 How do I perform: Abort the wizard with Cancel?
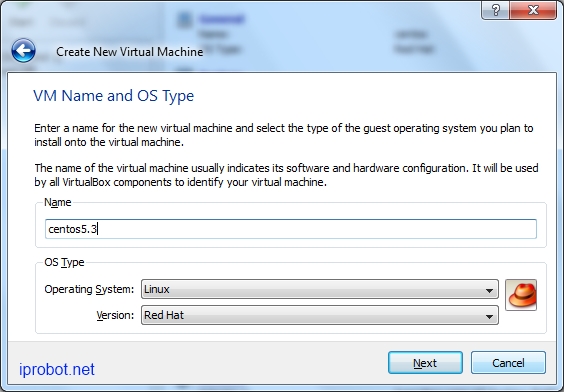pos(508,363)
